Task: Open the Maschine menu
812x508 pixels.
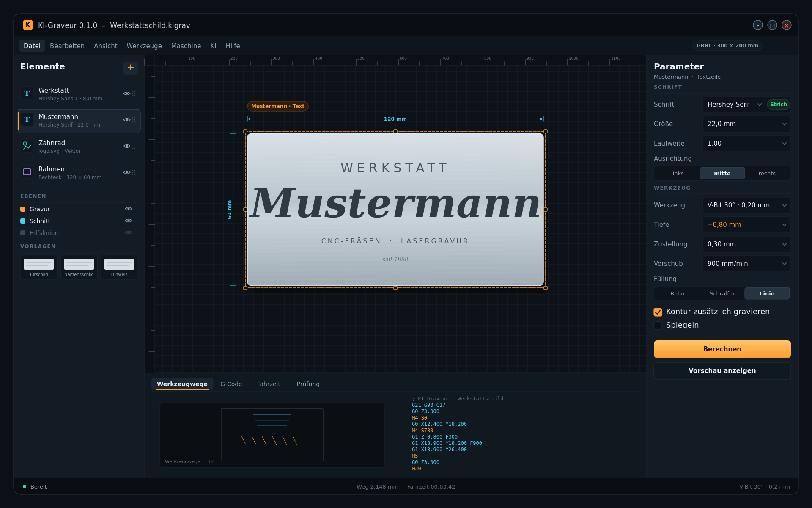Action: tap(186, 46)
